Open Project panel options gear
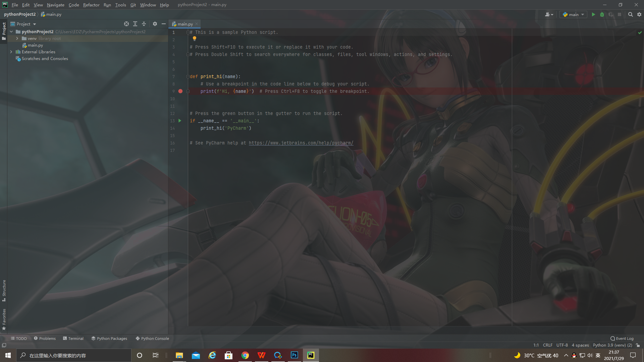The height and width of the screenshot is (362, 644). click(x=155, y=24)
